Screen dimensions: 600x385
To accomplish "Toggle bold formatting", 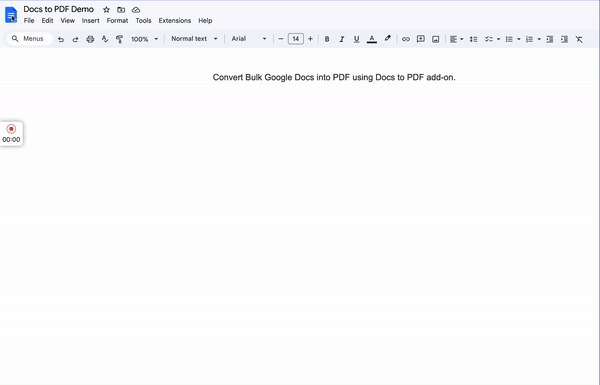I will (x=327, y=39).
